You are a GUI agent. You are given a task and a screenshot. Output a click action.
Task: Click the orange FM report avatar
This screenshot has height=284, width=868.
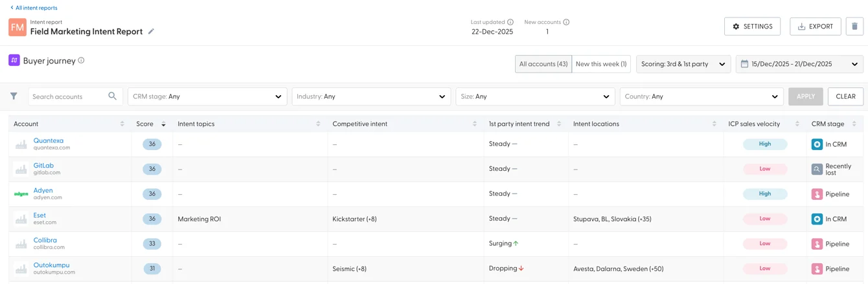point(17,27)
